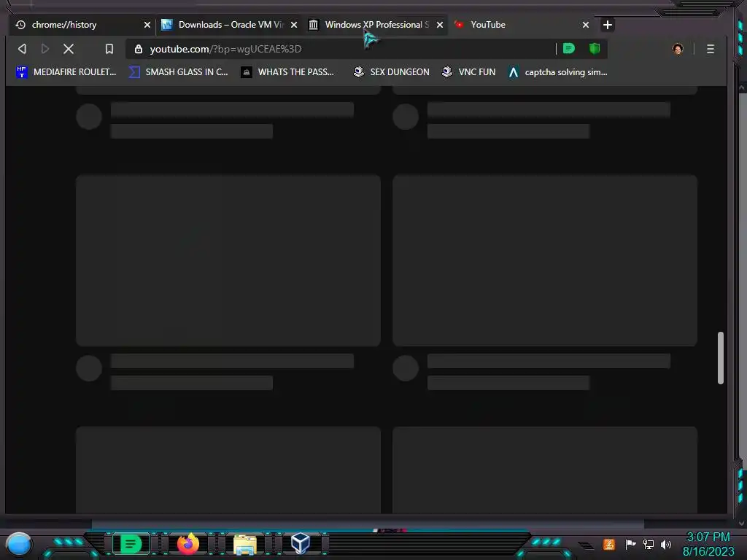Image resolution: width=747 pixels, height=560 pixels.
Task: Open the network tray icon
Action: tap(649, 544)
